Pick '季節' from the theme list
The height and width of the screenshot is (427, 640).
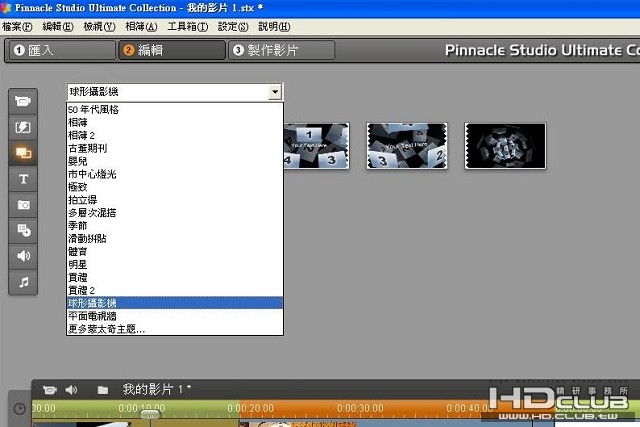(175, 226)
